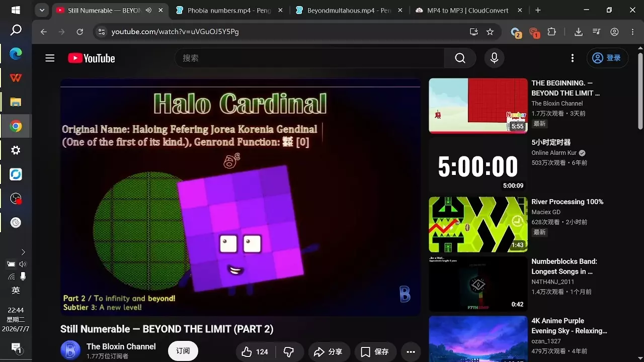The width and height of the screenshot is (644, 362).
Task: Close the Phobia numbers.mp4 tab
Action: coord(280,10)
